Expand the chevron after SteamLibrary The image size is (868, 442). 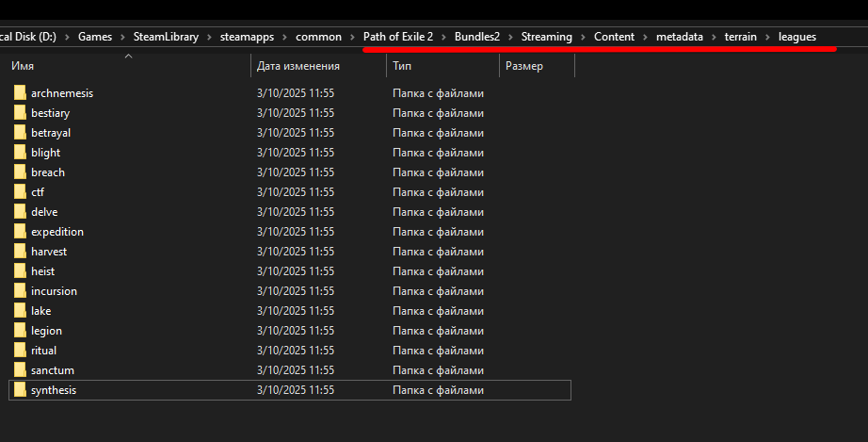(210, 37)
